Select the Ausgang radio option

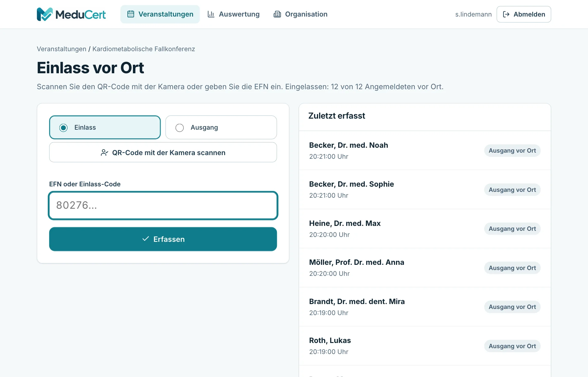coord(221,128)
